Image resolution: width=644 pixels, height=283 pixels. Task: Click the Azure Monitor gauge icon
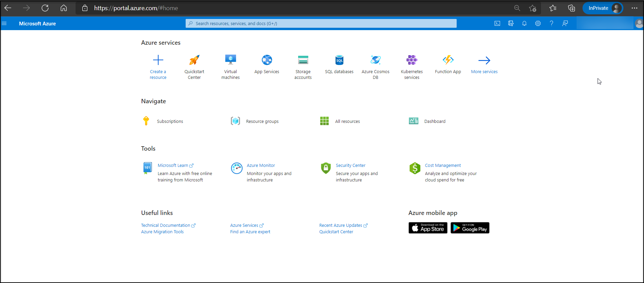click(x=236, y=168)
